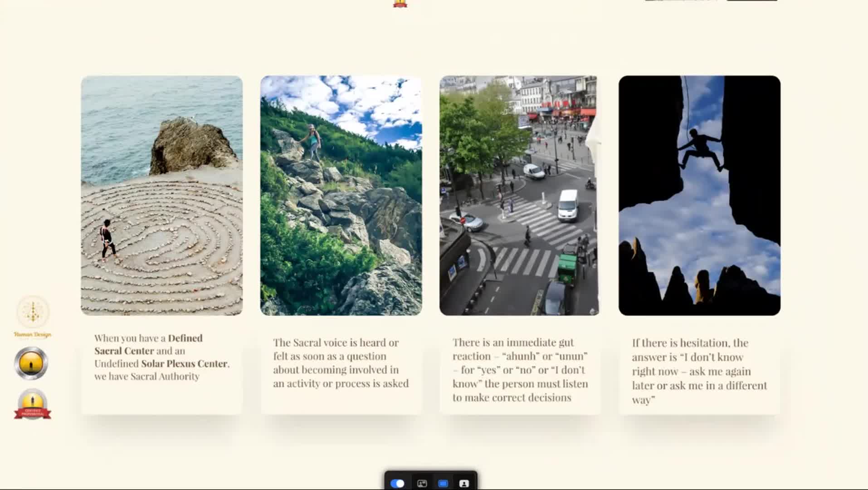Click the Human Design bodygraph logo
The width and height of the screenshot is (868, 490).
coord(33,312)
